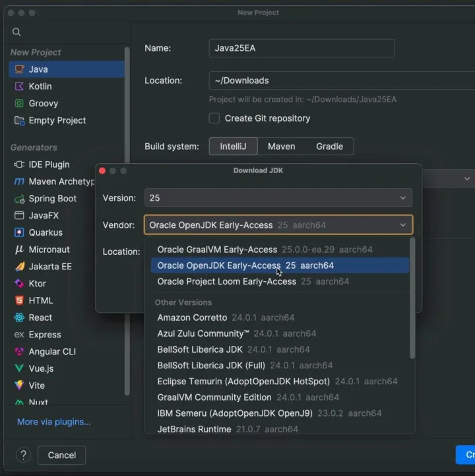This screenshot has width=475, height=476.
Task: Choose BellSoft Liberica JDK (Full) option
Action: tap(280, 365)
